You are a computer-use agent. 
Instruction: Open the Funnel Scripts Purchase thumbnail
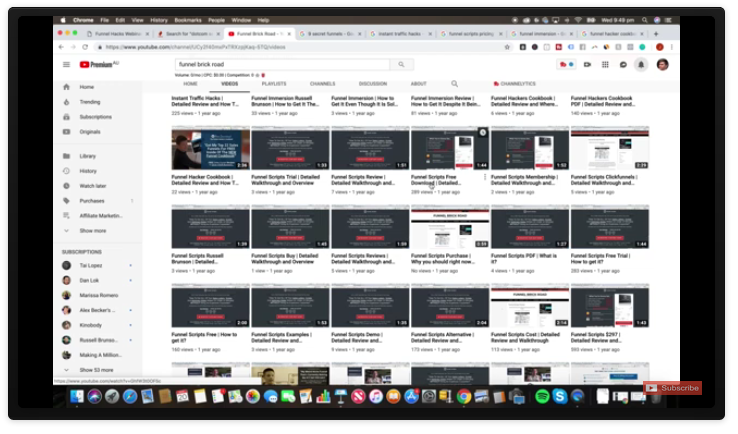click(450, 227)
